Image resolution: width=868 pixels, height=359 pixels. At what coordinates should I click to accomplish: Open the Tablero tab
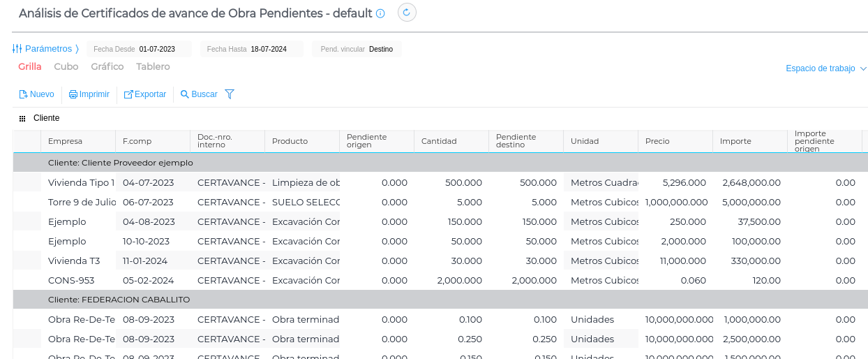[153, 67]
